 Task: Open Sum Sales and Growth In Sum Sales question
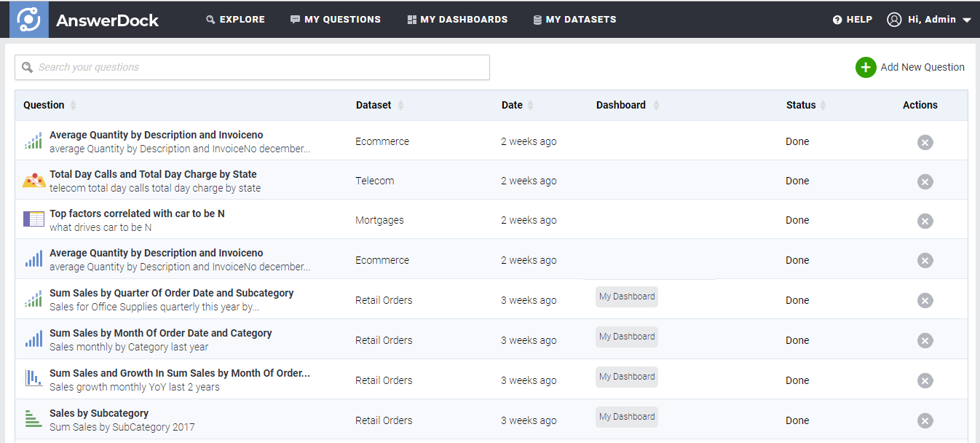pyautogui.click(x=180, y=373)
